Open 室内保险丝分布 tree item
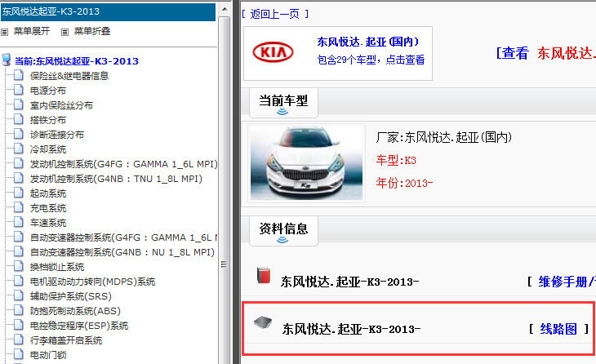596x364 pixels. (61, 105)
